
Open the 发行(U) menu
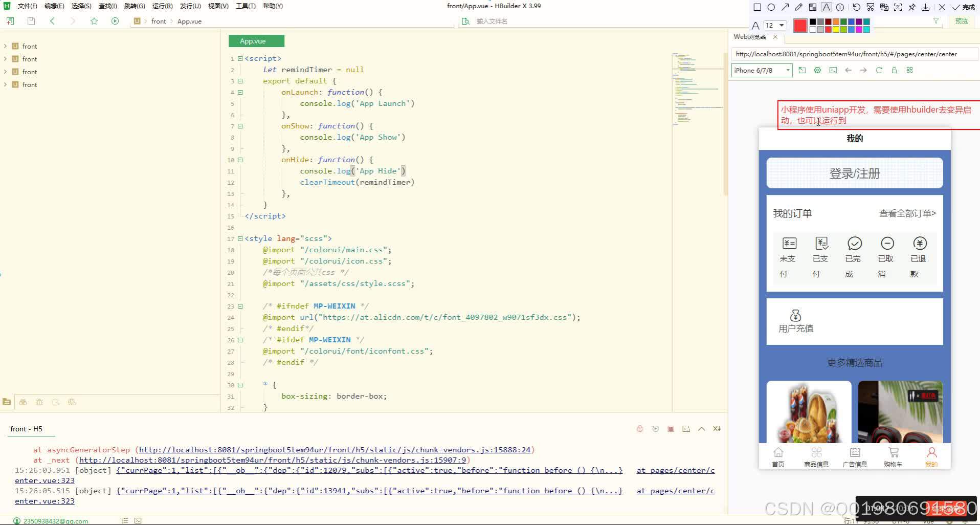(190, 6)
